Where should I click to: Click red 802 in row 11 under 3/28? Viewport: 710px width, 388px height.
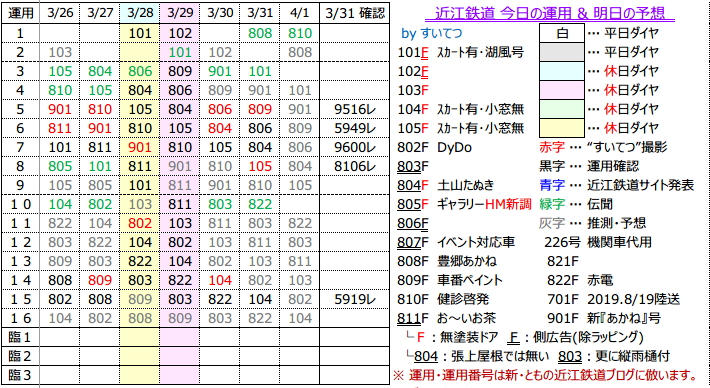coord(140,223)
